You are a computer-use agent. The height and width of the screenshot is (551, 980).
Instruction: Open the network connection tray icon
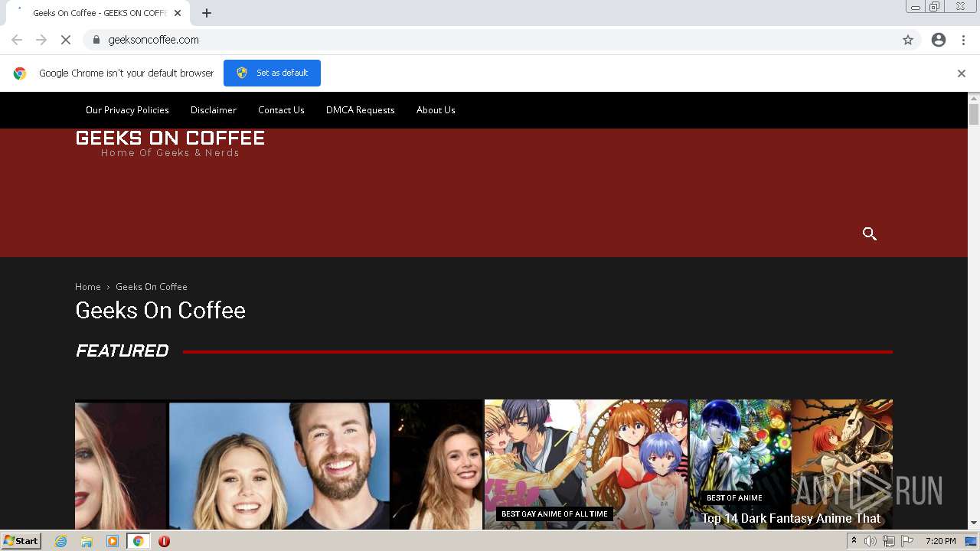click(889, 541)
